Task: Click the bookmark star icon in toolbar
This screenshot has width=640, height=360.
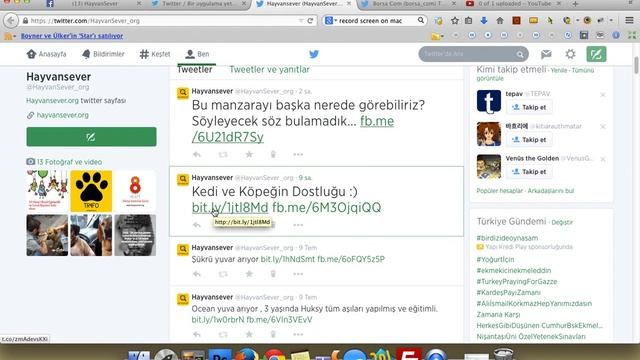Action: point(455,20)
